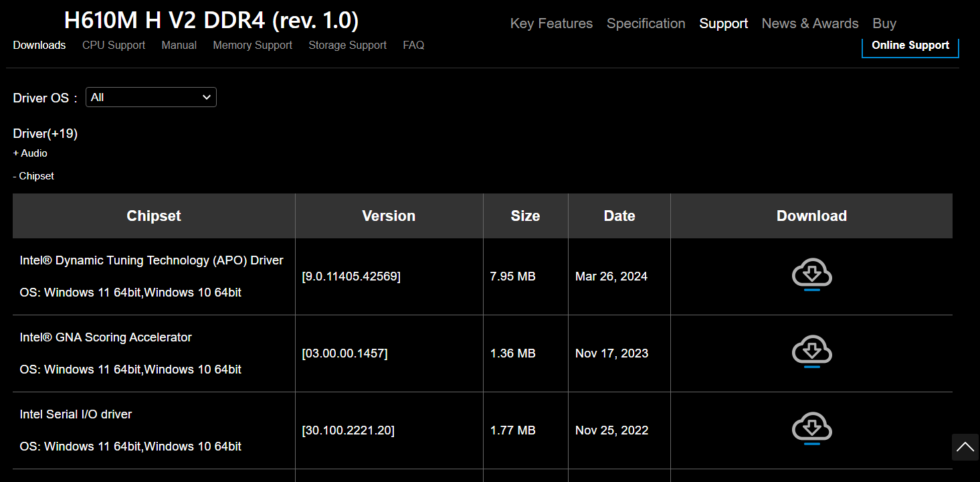Click the Mar 26, 2024 date
This screenshot has width=980, height=482.
click(x=611, y=276)
